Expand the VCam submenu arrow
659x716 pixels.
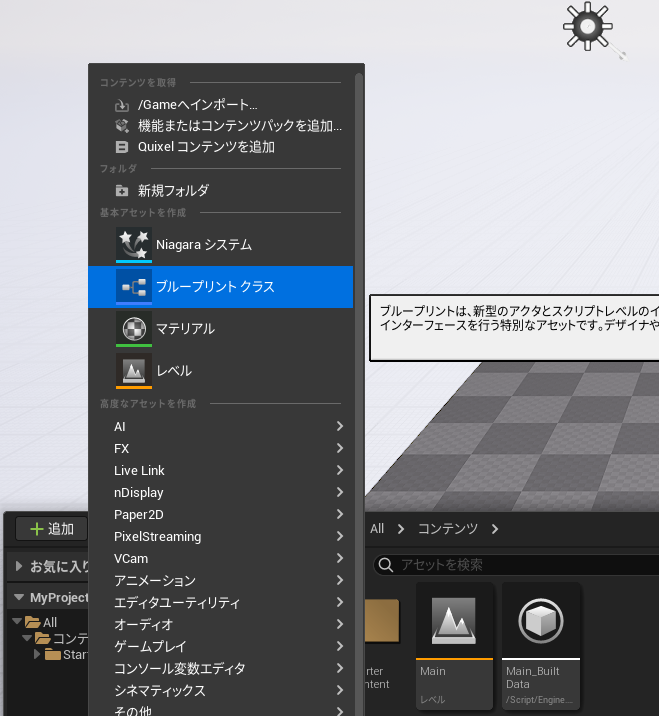pos(340,558)
